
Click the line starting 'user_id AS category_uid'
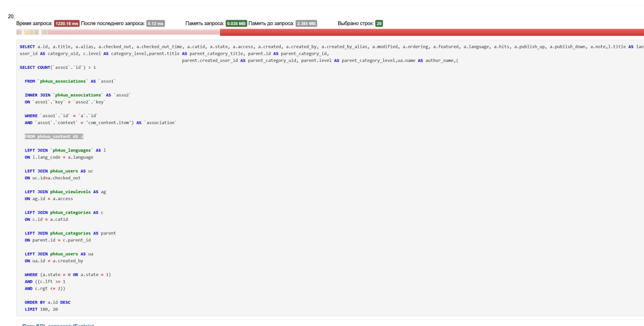point(174,53)
